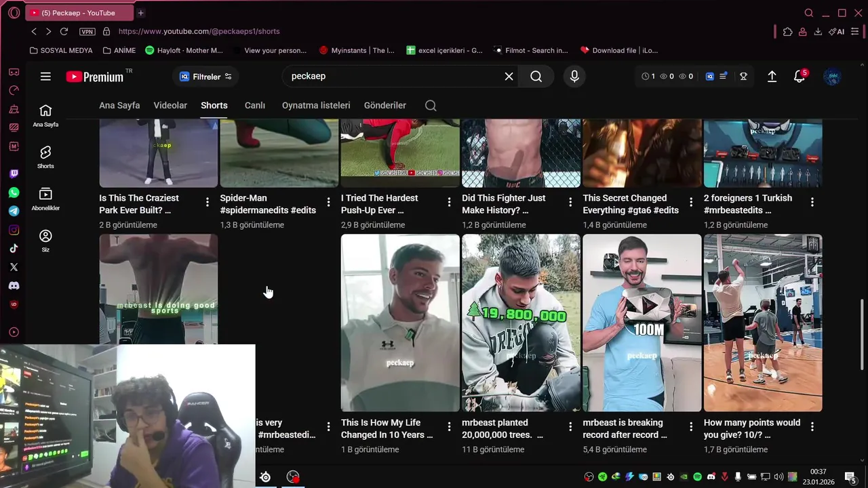Open GX Control speedometer icon in sidebar
Screen dimensions: 868x488
click(14, 90)
